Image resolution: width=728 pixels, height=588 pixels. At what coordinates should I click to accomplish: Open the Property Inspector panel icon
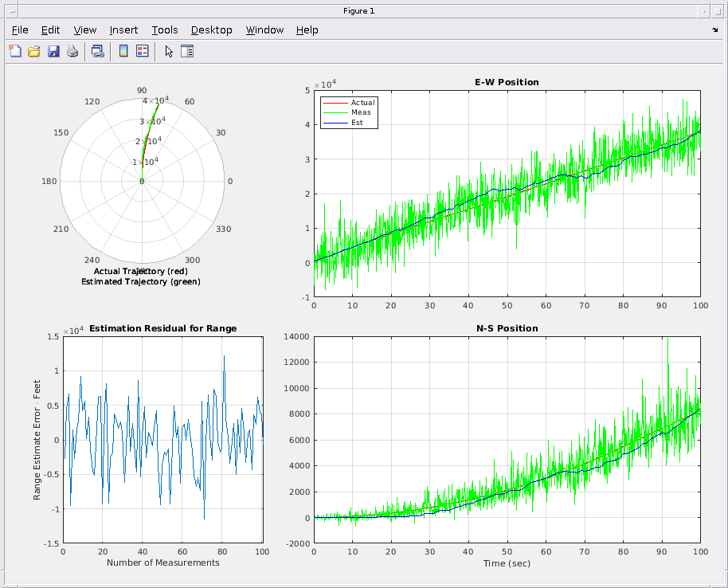coord(187,52)
